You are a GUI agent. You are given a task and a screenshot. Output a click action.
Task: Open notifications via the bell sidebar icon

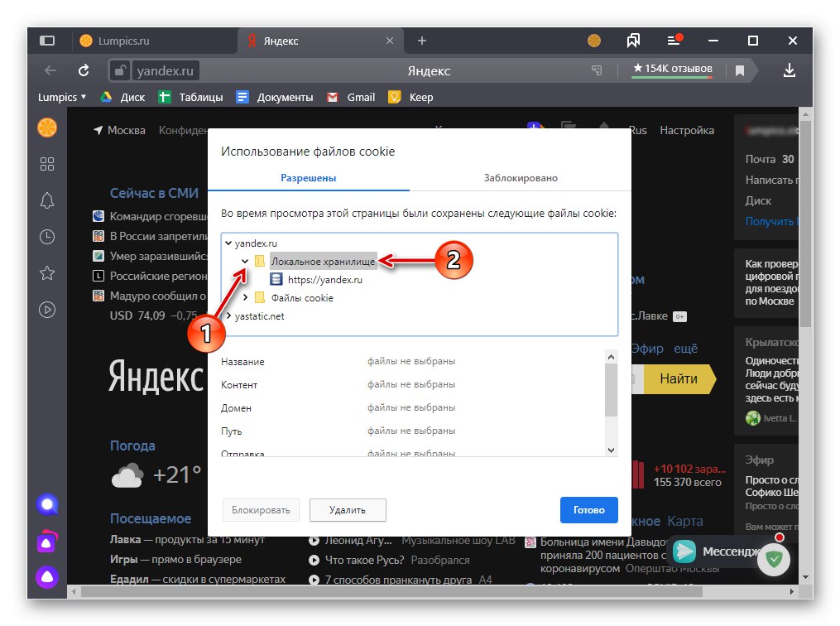pyautogui.click(x=47, y=200)
